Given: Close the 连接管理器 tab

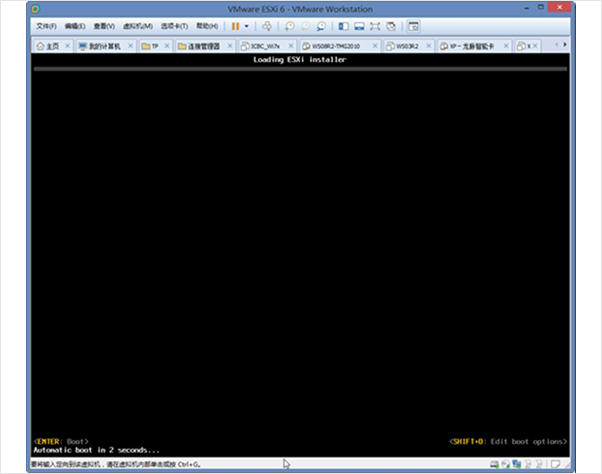Looking at the screenshot, I should tap(230, 46).
